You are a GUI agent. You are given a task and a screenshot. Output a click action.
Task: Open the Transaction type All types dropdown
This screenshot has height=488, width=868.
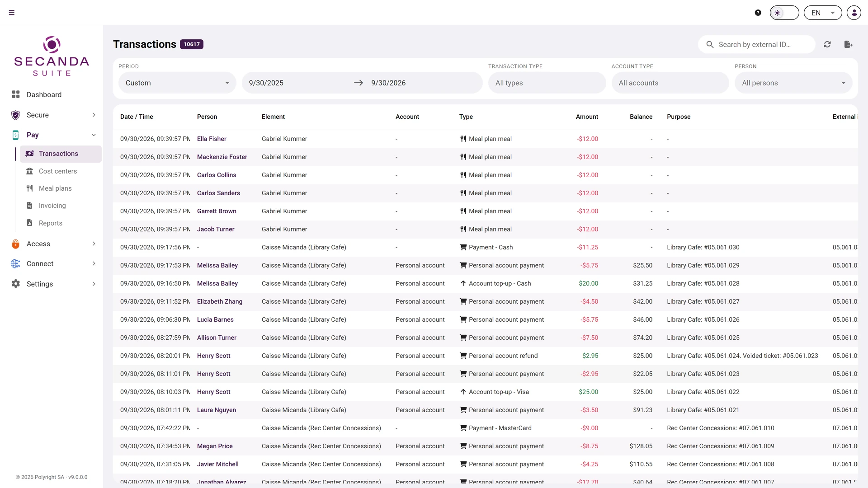547,83
